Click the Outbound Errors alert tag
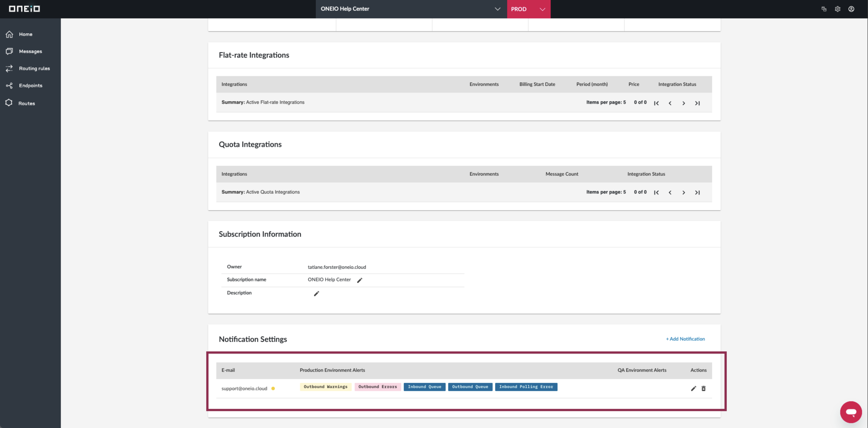868x428 pixels. (x=378, y=387)
